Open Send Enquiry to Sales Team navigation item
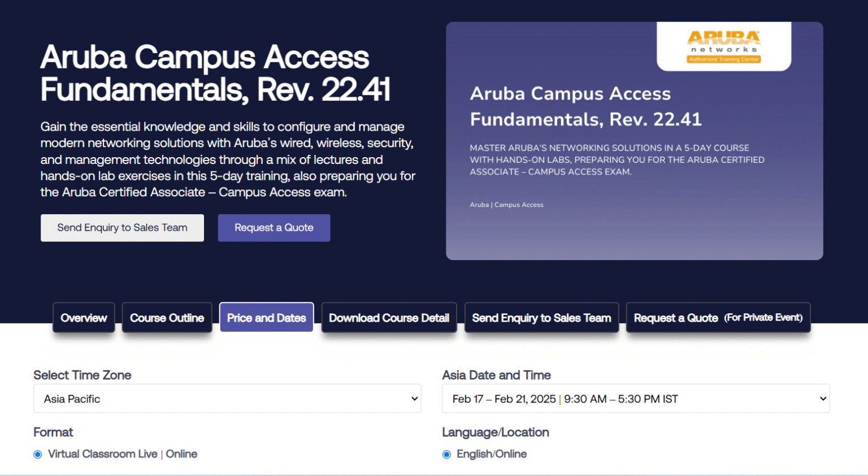This screenshot has width=868, height=476. tap(541, 318)
